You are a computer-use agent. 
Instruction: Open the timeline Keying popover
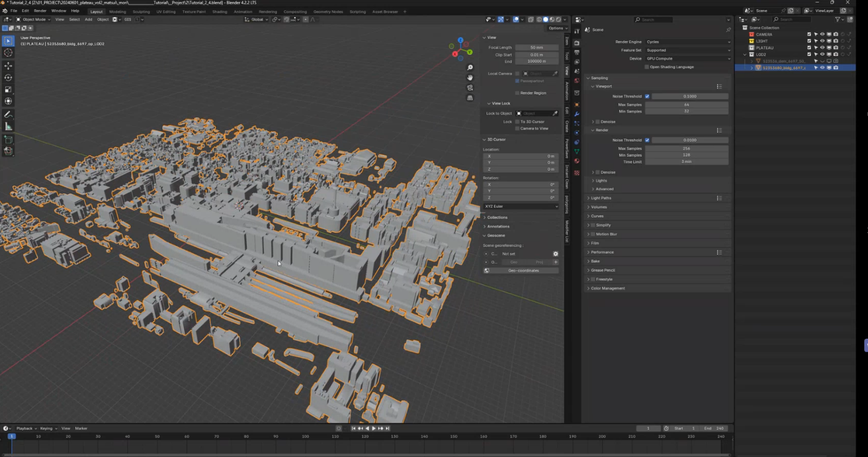(x=48, y=429)
